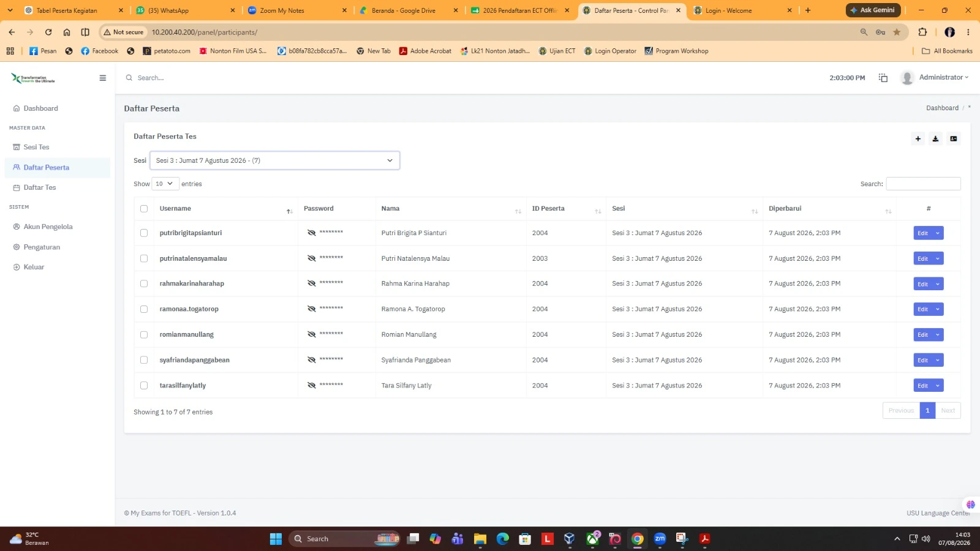Open Adobe Acrobat from the taskbar
The width and height of the screenshot is (980, 551).
click(704, 539)
